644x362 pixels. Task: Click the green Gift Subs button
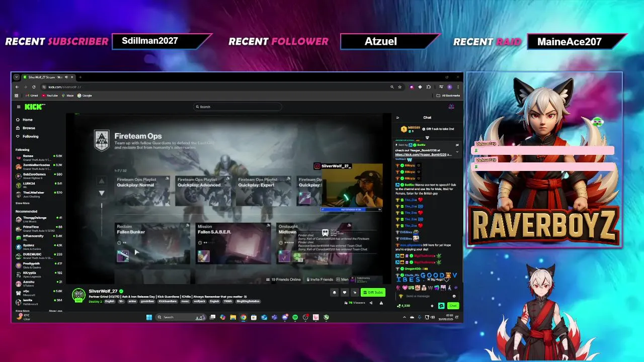pos(373,292)
